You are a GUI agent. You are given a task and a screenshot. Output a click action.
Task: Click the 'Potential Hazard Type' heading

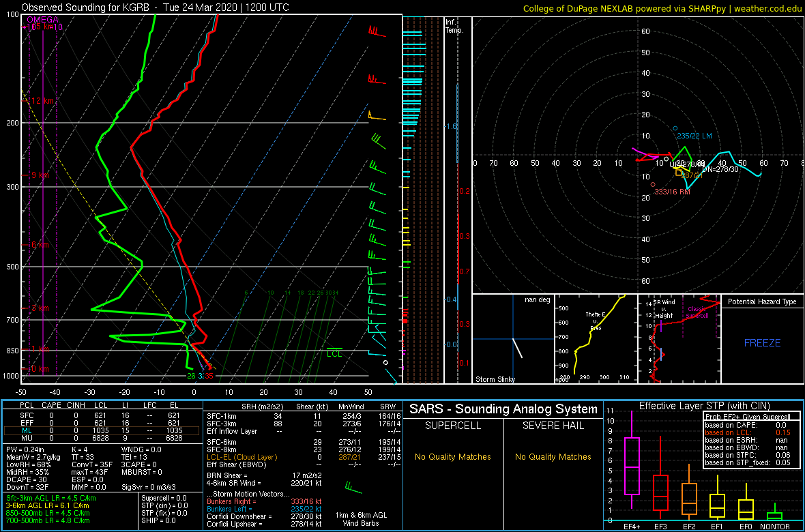763,302
